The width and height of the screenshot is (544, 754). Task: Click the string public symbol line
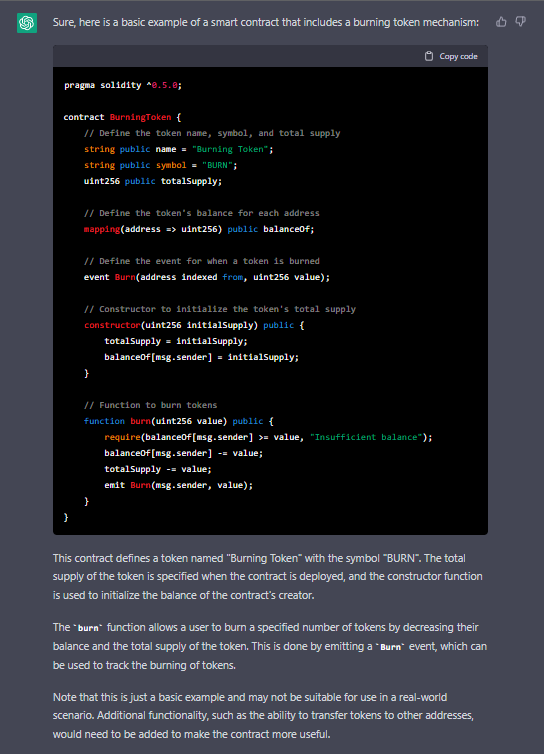pos(161,165)
